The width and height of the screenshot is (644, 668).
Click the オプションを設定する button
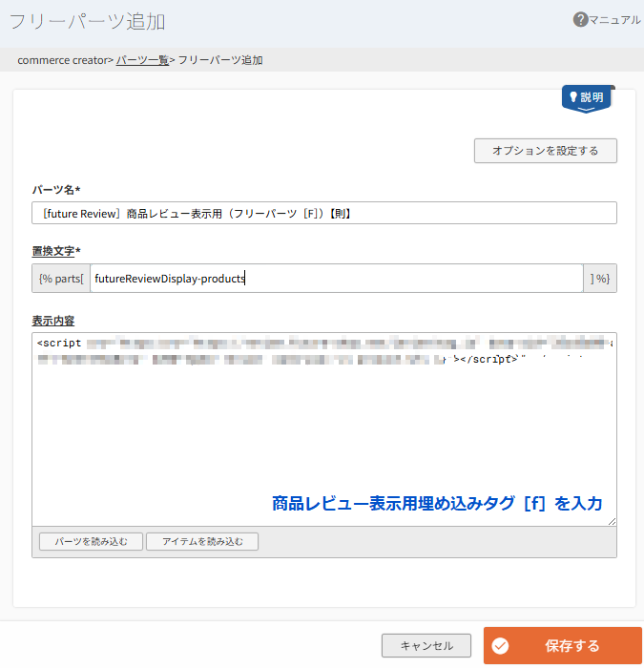545,151
